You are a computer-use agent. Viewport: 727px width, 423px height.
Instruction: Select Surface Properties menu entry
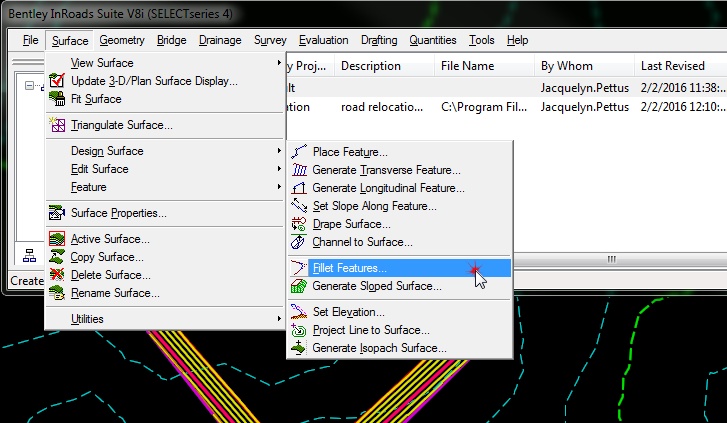tap(165, 213)
